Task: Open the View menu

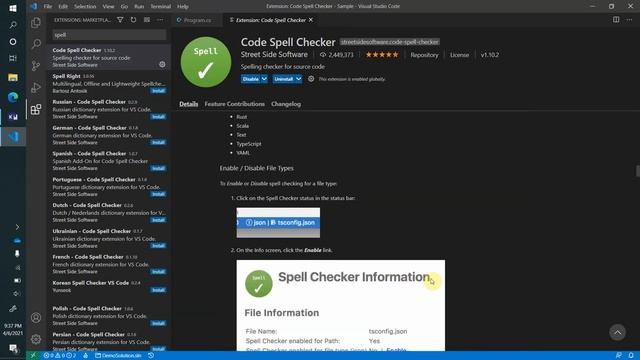Action: (108, 6)
